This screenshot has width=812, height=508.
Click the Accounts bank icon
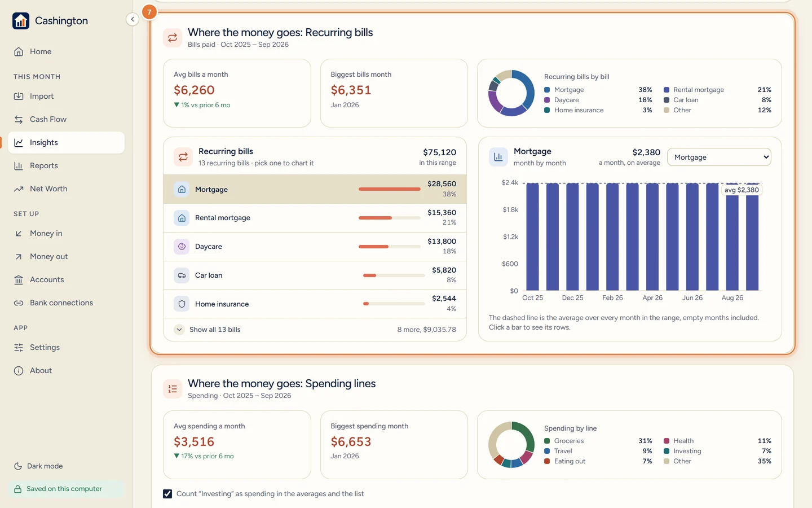point(19,280)
